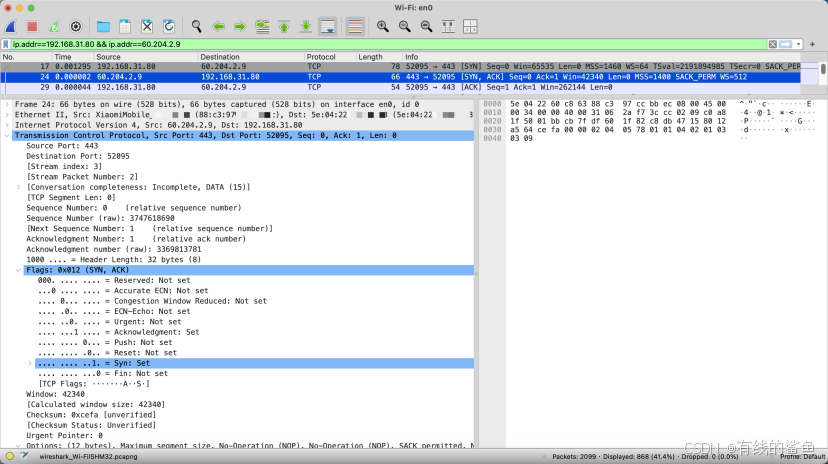Screen dimensions: 828x464
Task: Sort by the No. column header
Action: tap(26, 56)
